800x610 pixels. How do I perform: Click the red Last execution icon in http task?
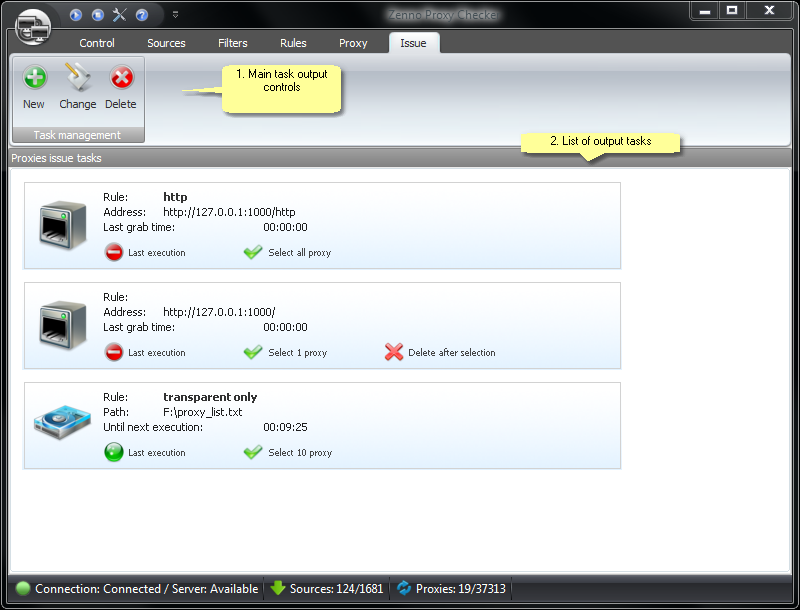tap(114, 253)
